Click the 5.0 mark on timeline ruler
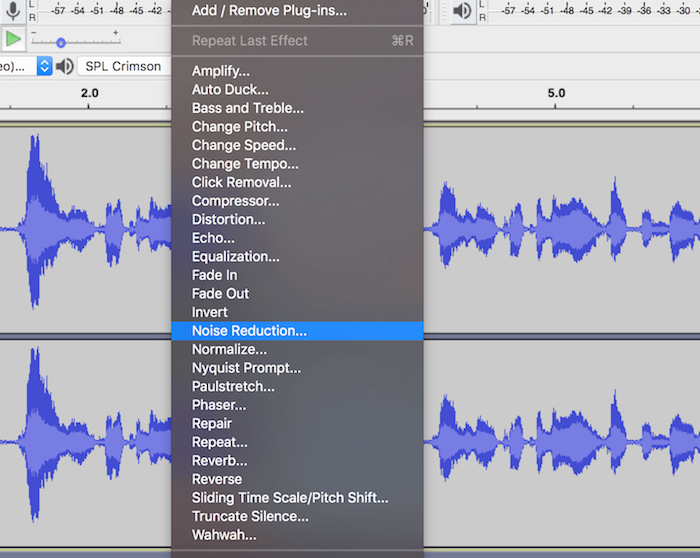Screen dimensions: 700x558 pos(556,93)
